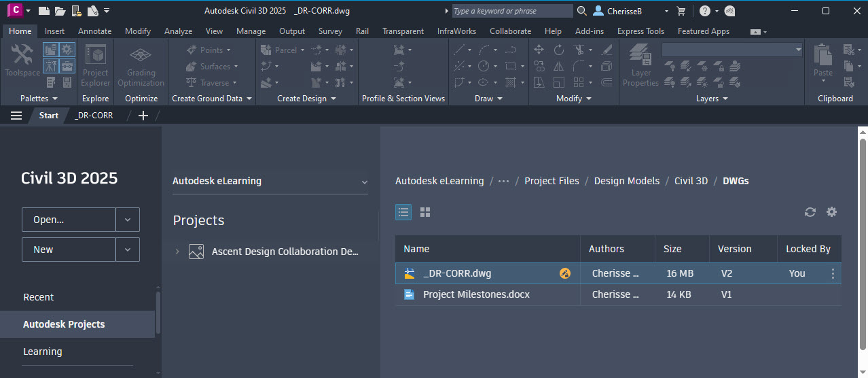Refresh the file list
The image size is (868, 378).
810,212
